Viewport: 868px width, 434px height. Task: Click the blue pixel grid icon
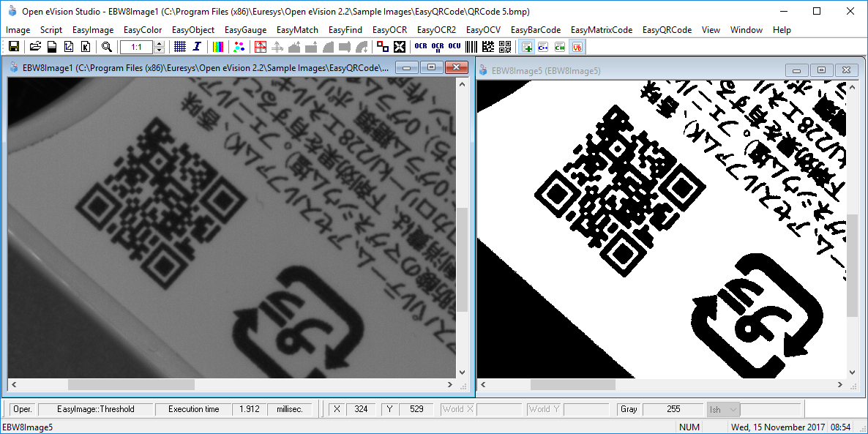click(179, 47)
